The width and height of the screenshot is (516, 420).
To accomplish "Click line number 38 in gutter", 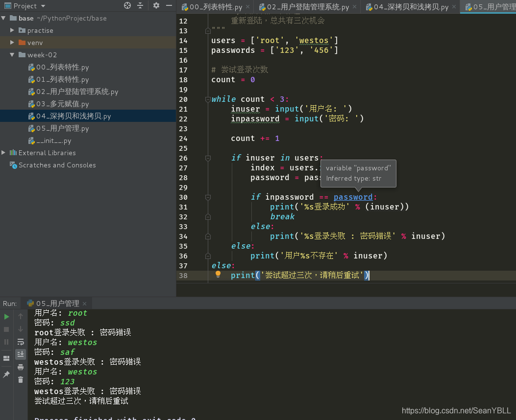I will point(183,276).
